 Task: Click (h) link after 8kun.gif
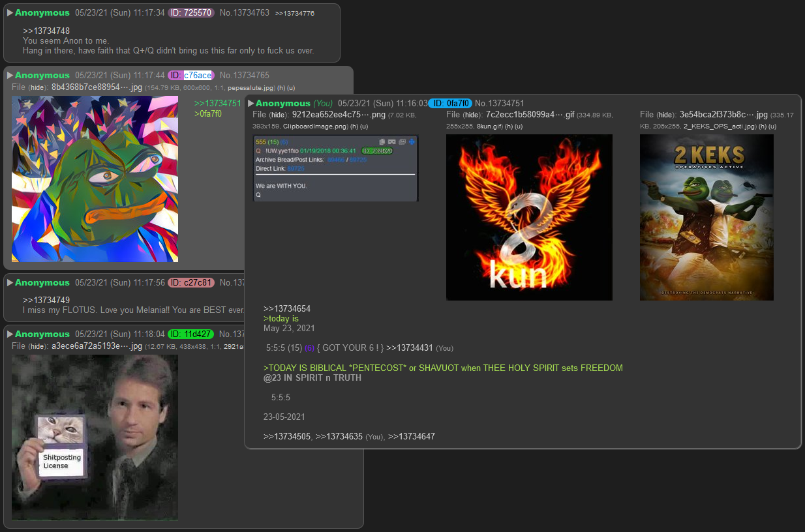click(509, 126)
